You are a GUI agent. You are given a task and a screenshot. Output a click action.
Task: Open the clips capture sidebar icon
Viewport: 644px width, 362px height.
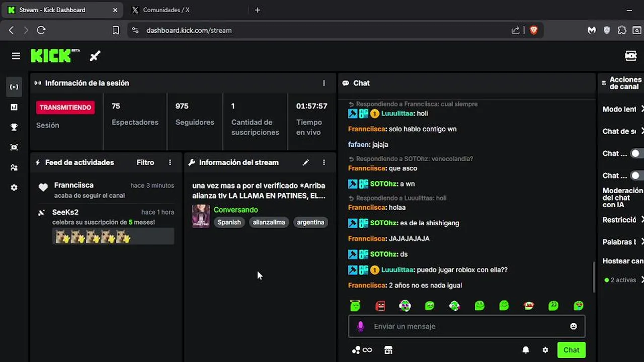point(14,147)
